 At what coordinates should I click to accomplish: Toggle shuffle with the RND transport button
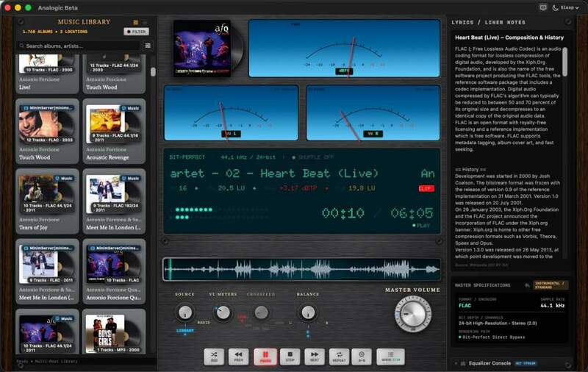(214, 357)
